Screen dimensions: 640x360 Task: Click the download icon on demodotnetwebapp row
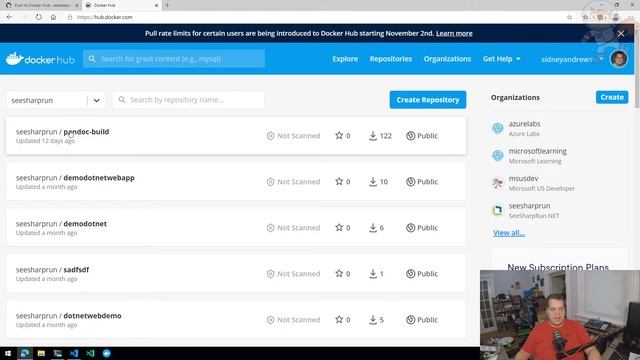pos(373,182)
